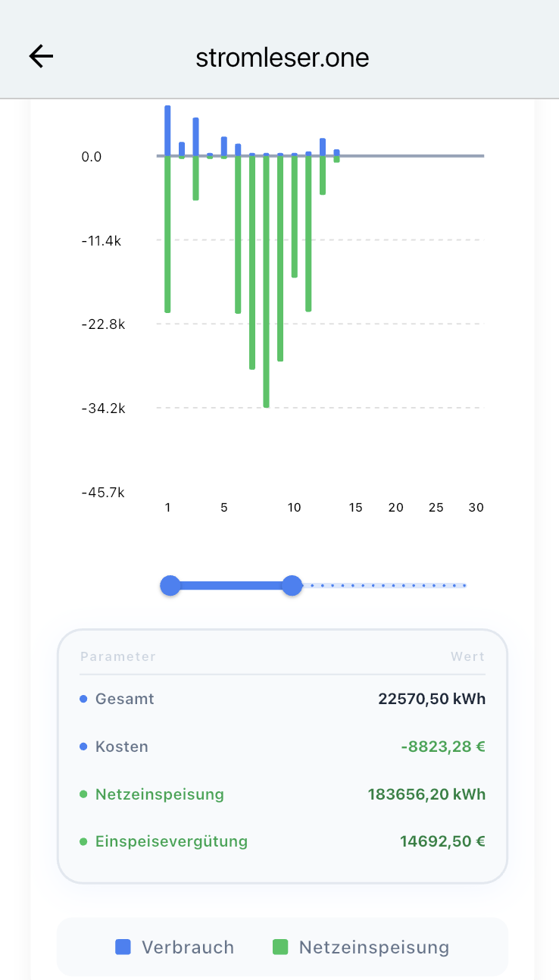559x980 pixels.
Task: Click the right range slider handle
Action: click(292, 585)
